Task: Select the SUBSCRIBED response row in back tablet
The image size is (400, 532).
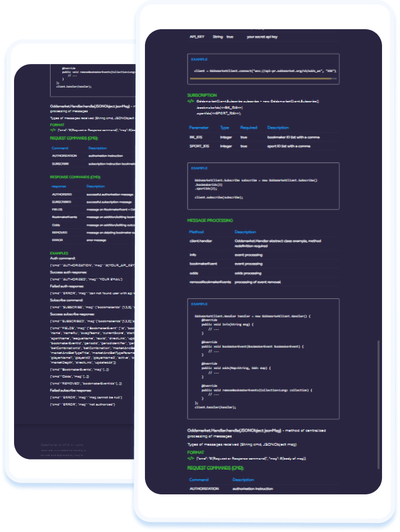Action: [x=93, y=202]
